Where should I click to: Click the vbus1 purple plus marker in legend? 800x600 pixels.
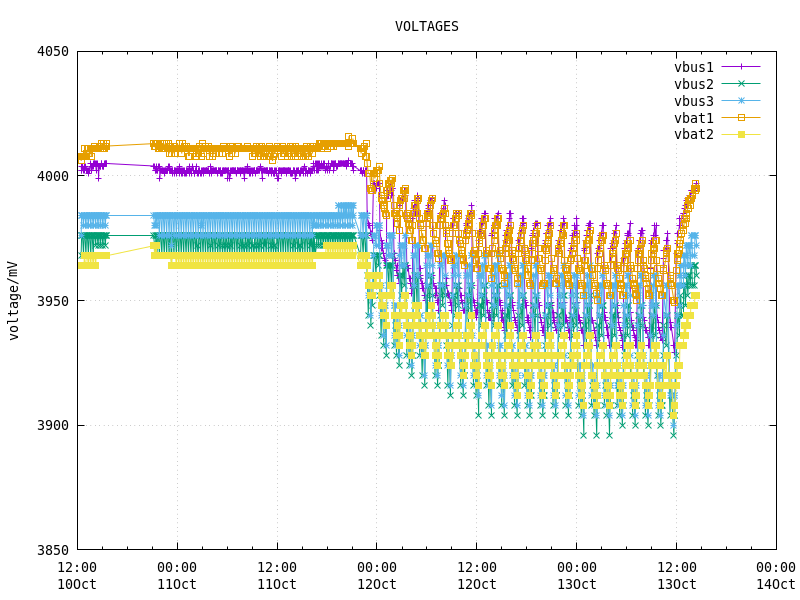[741, 67]
